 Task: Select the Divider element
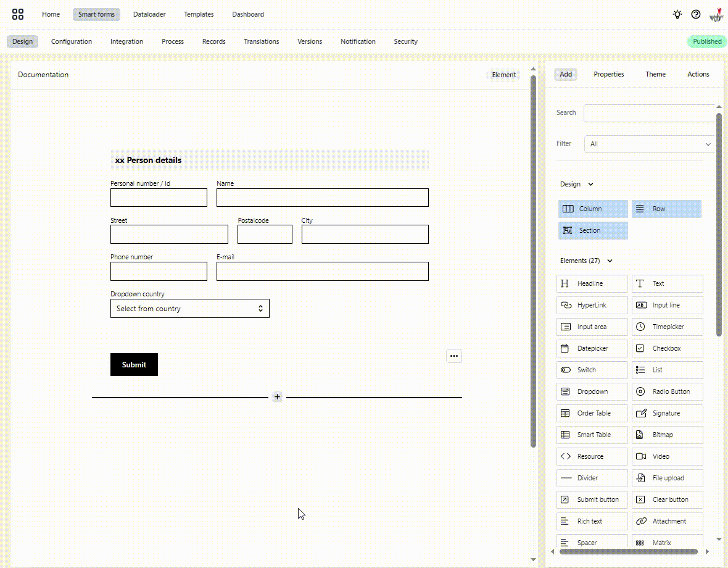pos(590,478)
